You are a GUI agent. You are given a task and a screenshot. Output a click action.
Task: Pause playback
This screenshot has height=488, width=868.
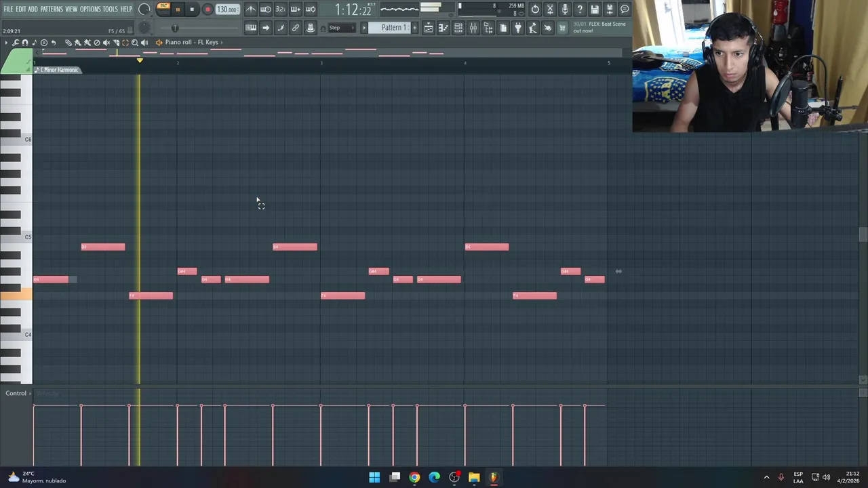click(x=178, y=9)
